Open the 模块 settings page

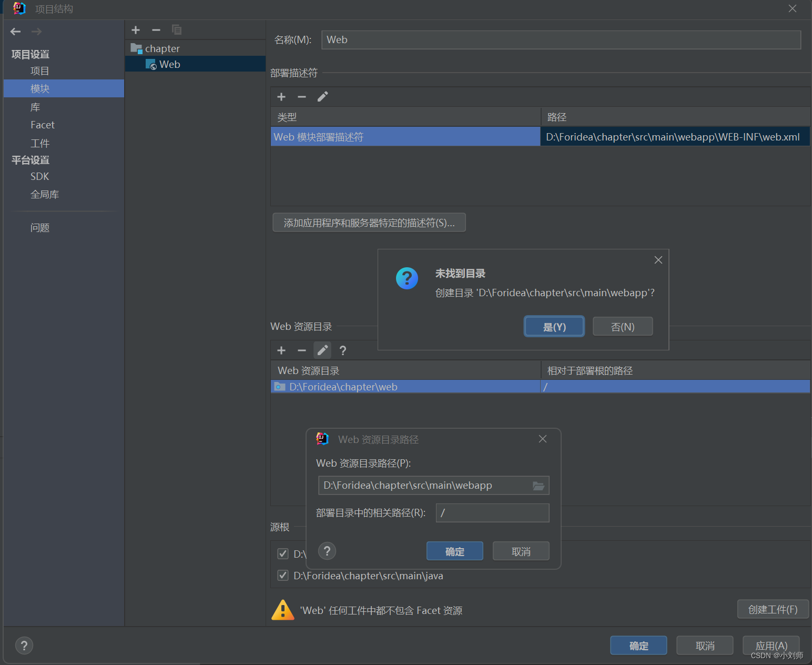[64, 88]
